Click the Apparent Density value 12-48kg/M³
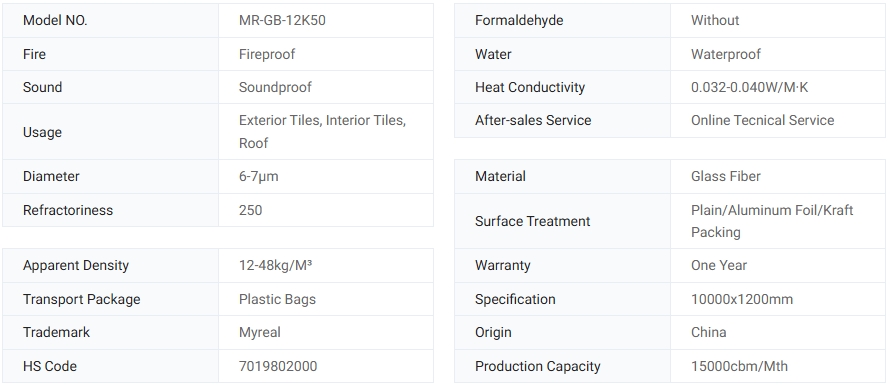The height and width of the screenshot is (388, 891). [x=276, y=265]
